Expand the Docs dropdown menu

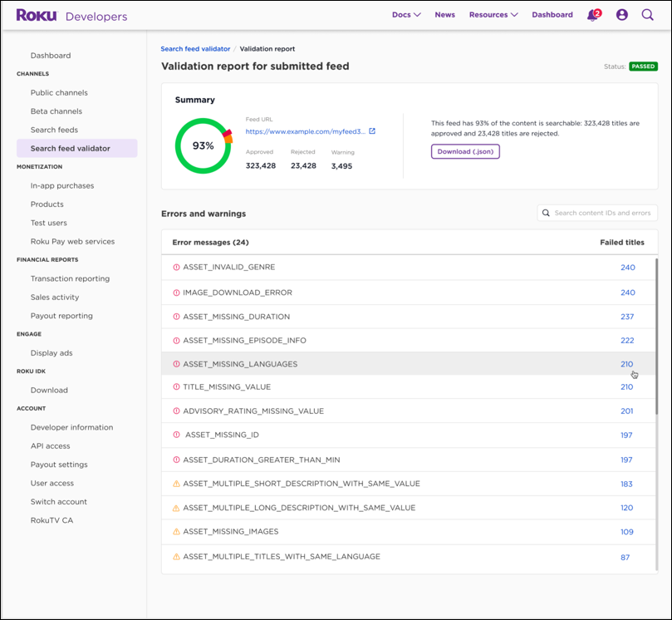tap(405, 15)
